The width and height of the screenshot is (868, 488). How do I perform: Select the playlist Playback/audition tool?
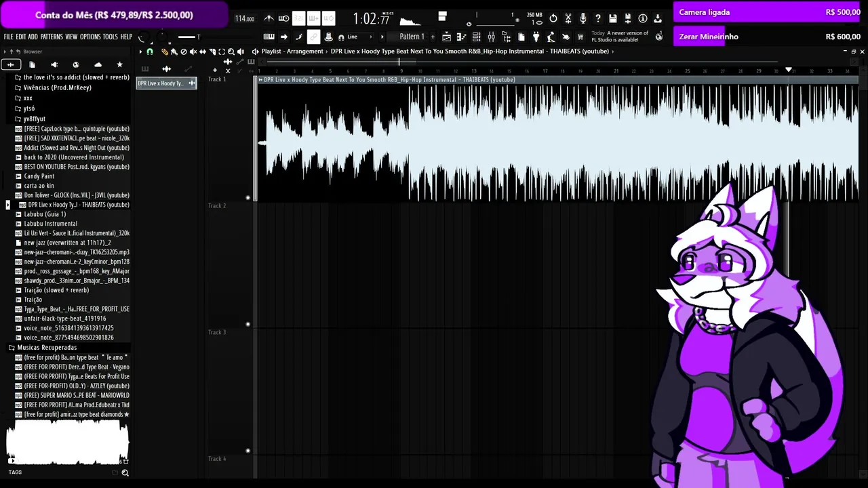pos(240,52)
